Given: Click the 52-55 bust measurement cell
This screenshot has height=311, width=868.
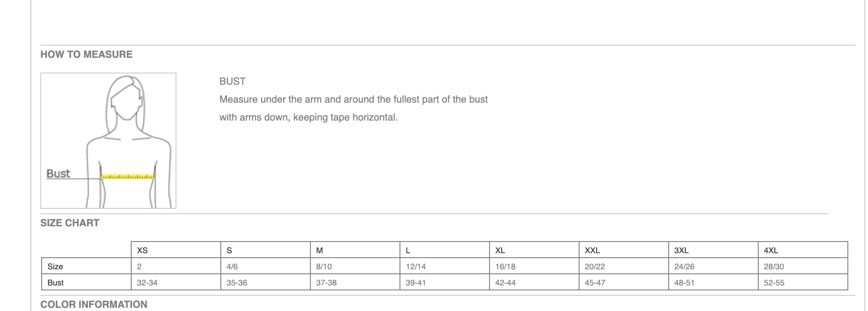Looking at the screenshot, I should click(x=803, y=282).
